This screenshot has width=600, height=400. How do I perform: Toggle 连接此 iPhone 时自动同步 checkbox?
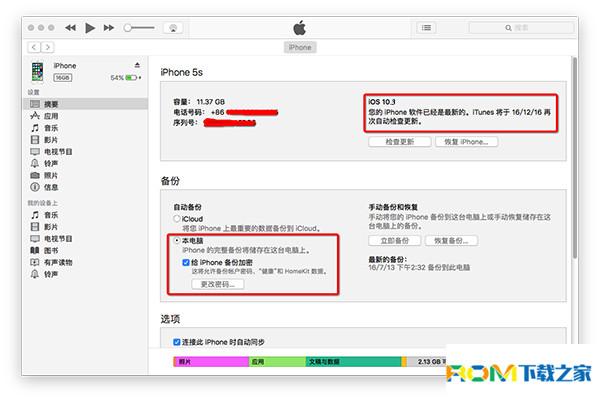point(177,342)
